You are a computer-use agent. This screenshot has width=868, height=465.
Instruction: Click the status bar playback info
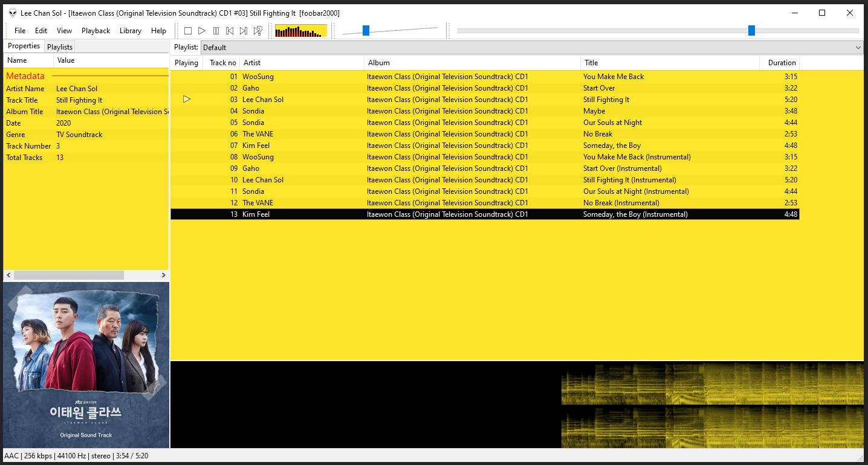[x=76, y=456]
